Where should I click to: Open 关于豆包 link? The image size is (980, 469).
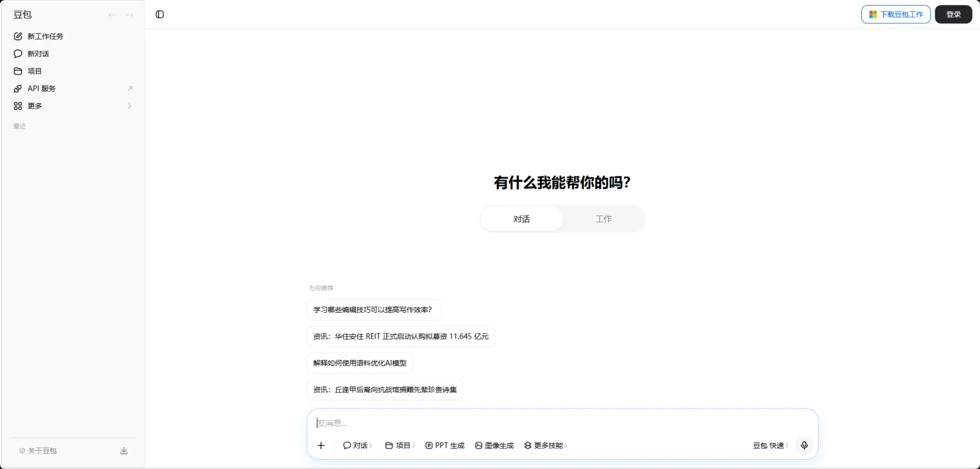click(42, 451)
